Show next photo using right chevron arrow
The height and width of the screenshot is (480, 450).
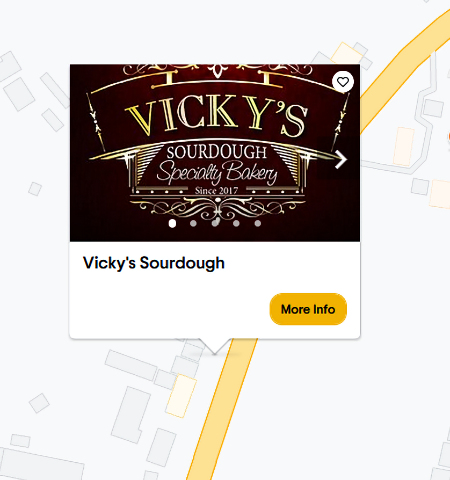coord(341,160)
